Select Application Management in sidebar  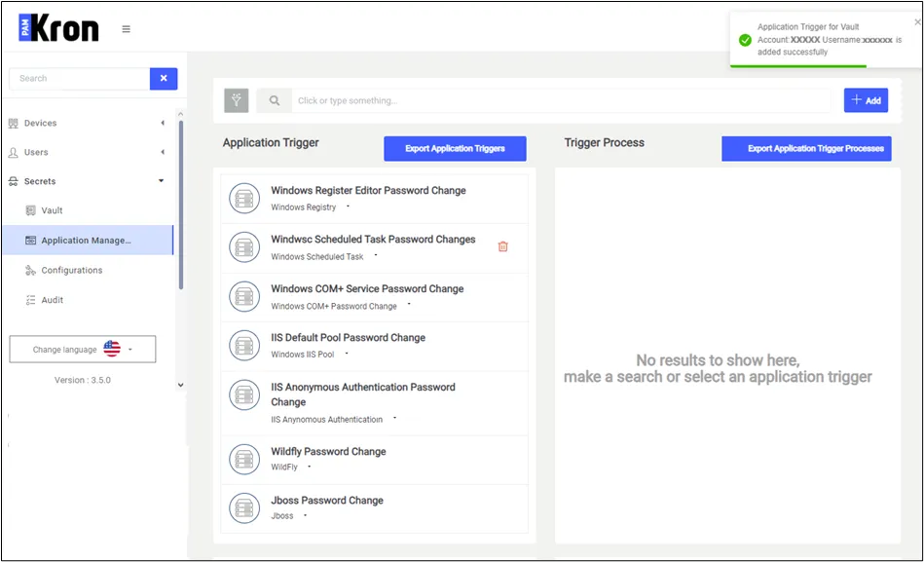(89, 240)
